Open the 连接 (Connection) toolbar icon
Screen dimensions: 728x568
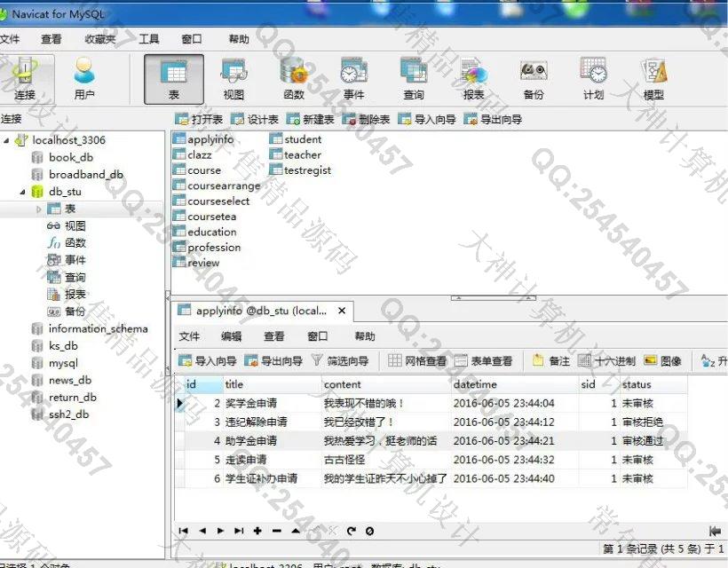[x=25, y=79]
